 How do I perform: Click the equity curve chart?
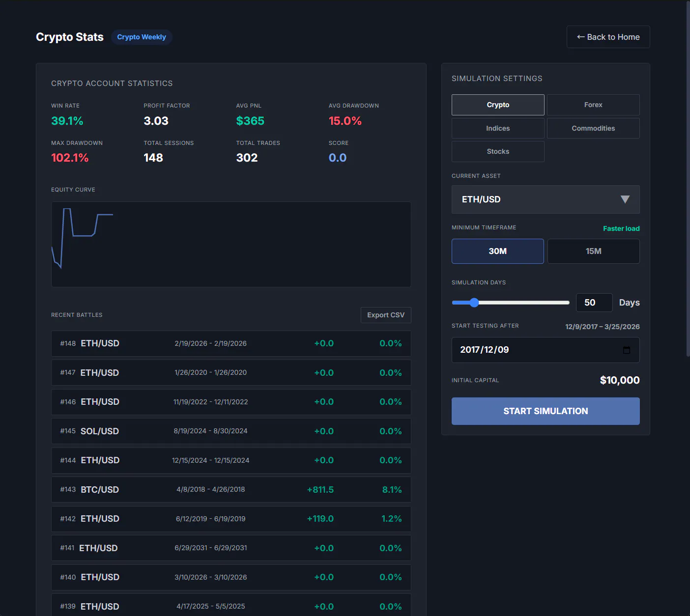231,244
